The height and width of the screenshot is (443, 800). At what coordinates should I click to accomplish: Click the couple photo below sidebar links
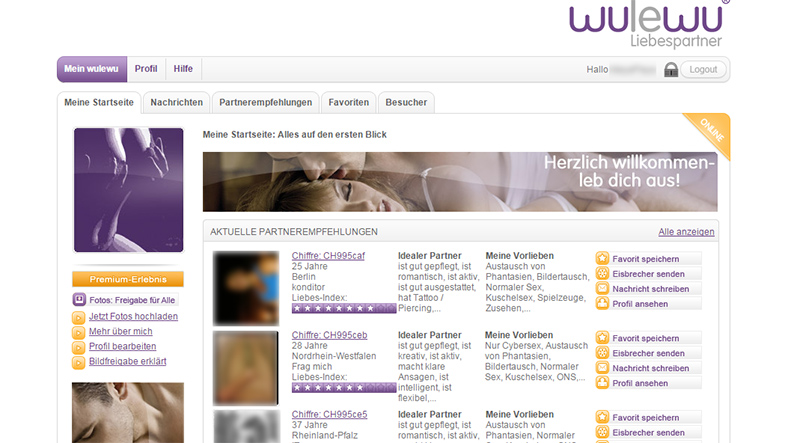point(128,412)
